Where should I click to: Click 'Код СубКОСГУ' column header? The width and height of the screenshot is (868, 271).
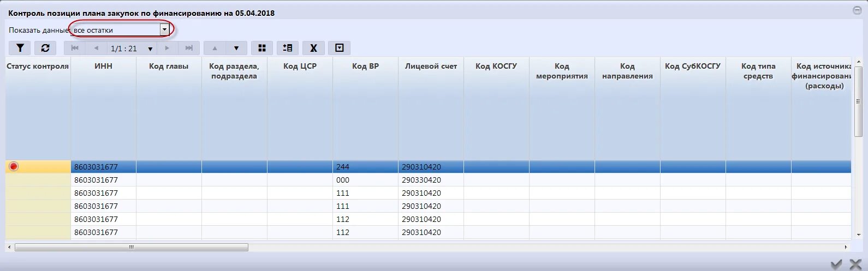click(693, 108)
